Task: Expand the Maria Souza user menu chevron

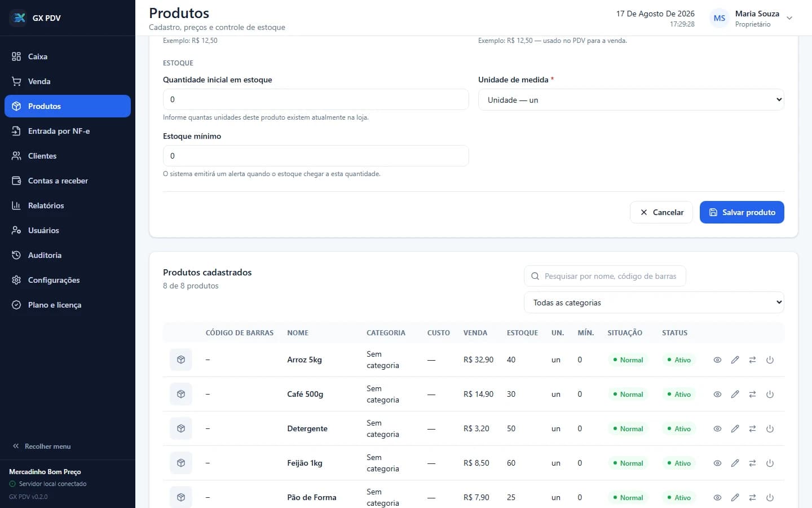Action: 789,18
